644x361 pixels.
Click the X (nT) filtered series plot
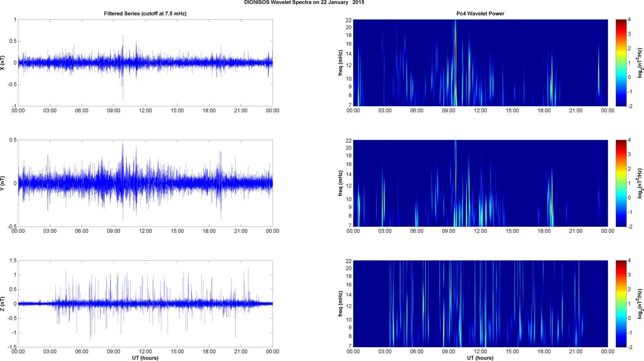click(145, 63)
